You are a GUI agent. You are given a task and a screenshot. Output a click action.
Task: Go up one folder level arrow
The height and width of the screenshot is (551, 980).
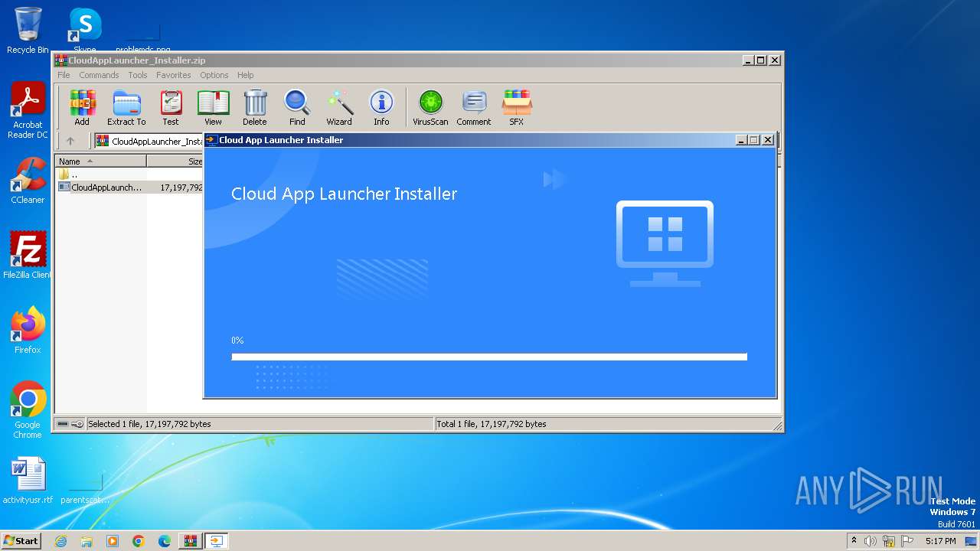coord(70,141)
